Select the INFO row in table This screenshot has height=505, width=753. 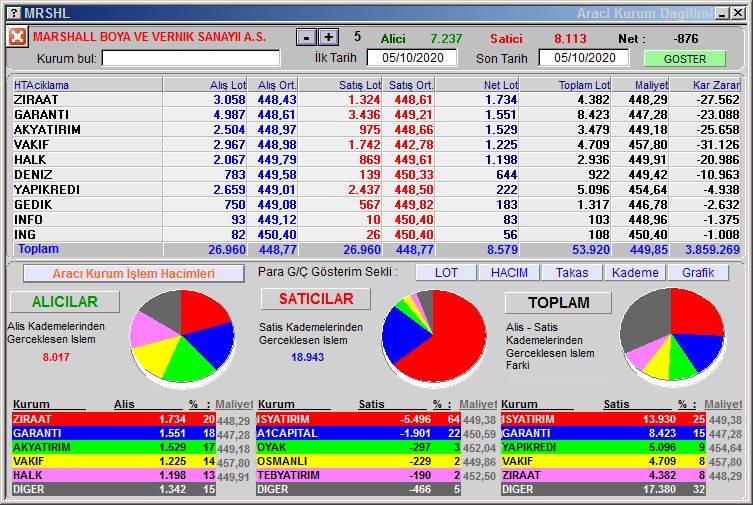tap(376, 219)
